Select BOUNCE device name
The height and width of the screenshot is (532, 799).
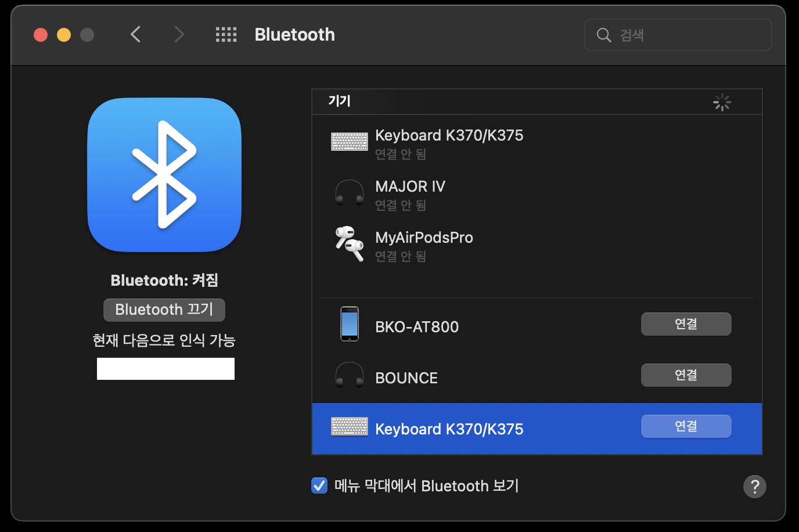tap(406, 378)
